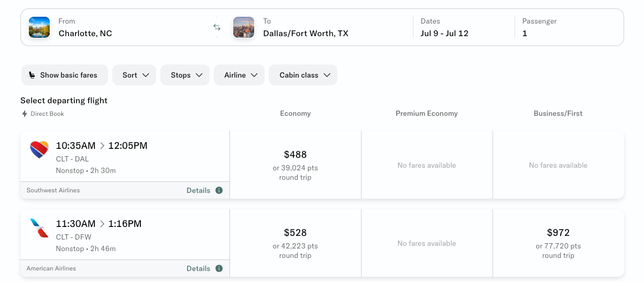644x282 pixels.
Task: Expand the Cabin class dropdown
Action: tap(303, 75)
